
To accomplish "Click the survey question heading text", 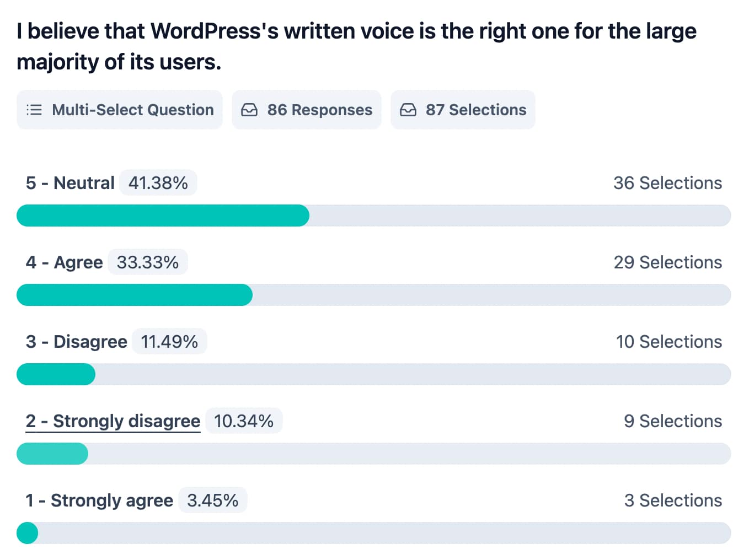I will pyautogui.click(x=356, y=46).
